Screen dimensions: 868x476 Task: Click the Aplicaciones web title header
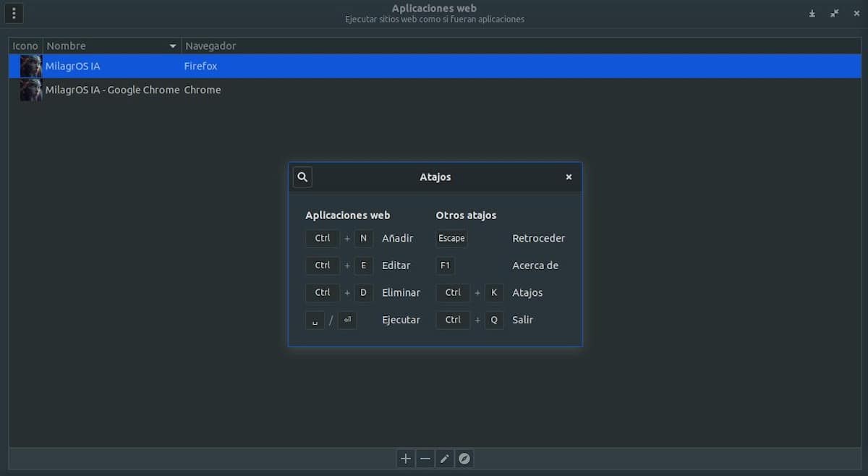pyautogui.click(x=434, y=8)
